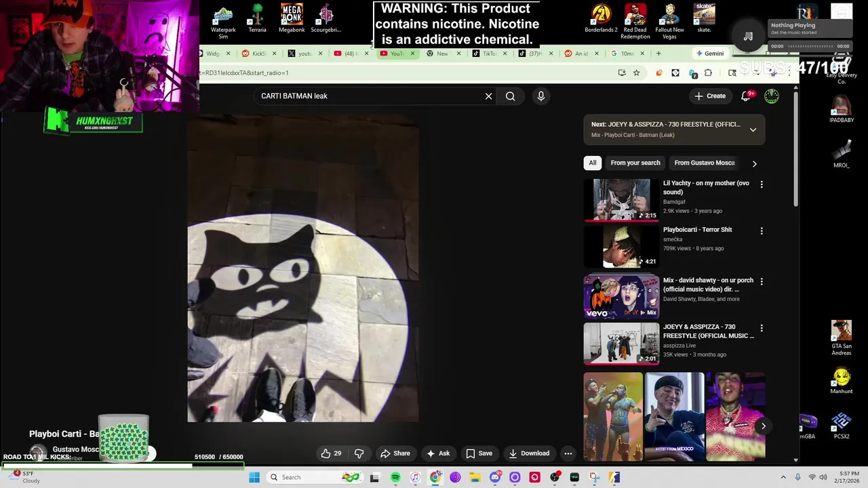Clear the search text with the X
Screen dimensions: 868x488
pos(488,96)
